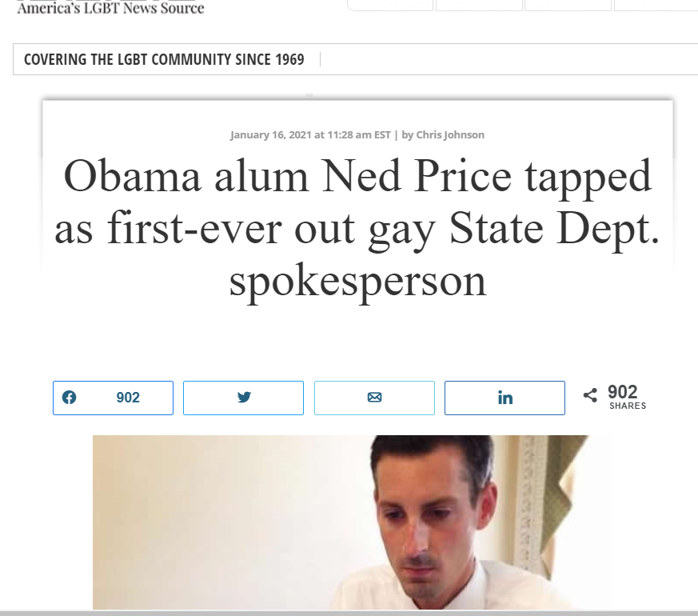Select the third blank header navigation tab
698x616 pixels.
pyautogui.click(x=568, y=6)
